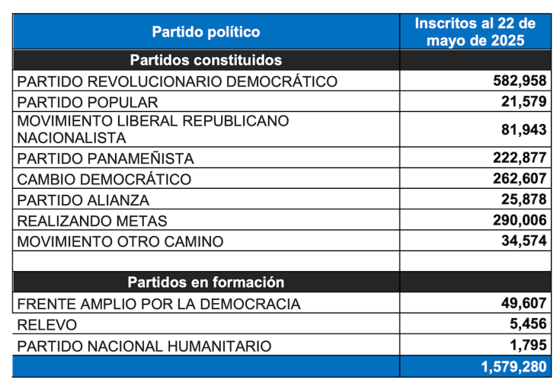Click the CAMBIO DEMOCRÁTICO cell

[x=104, y=180]
